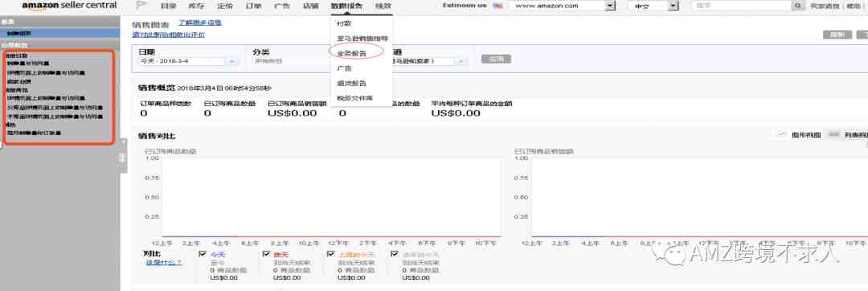
Task: Click the 了解更多信息 link
Action: pos(200,23)
